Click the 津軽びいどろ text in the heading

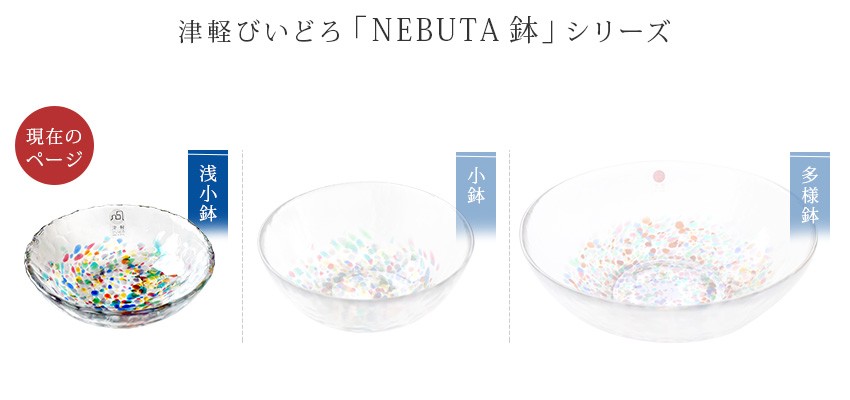pyautogui.click(x=260, y=32)
